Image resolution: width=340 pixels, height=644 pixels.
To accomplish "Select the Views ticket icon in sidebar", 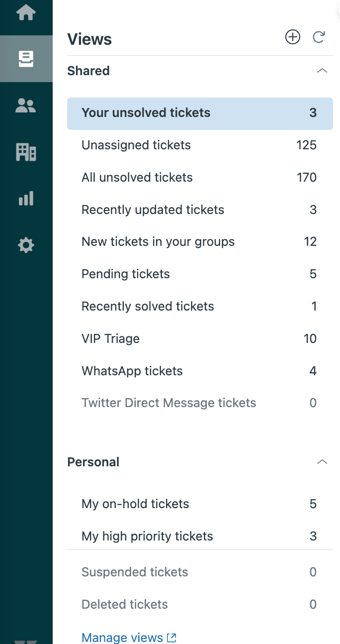I will pyautogui.click(x=26, y=58).
